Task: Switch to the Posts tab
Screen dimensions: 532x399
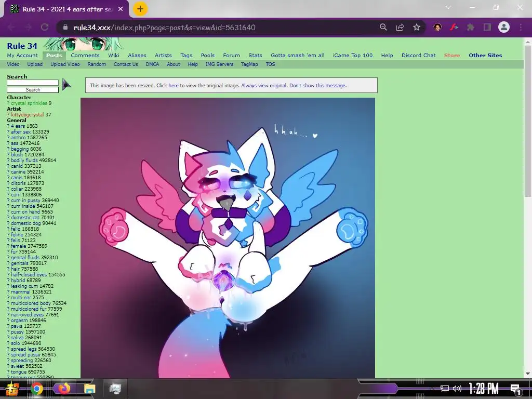Action: pos(54,55)
